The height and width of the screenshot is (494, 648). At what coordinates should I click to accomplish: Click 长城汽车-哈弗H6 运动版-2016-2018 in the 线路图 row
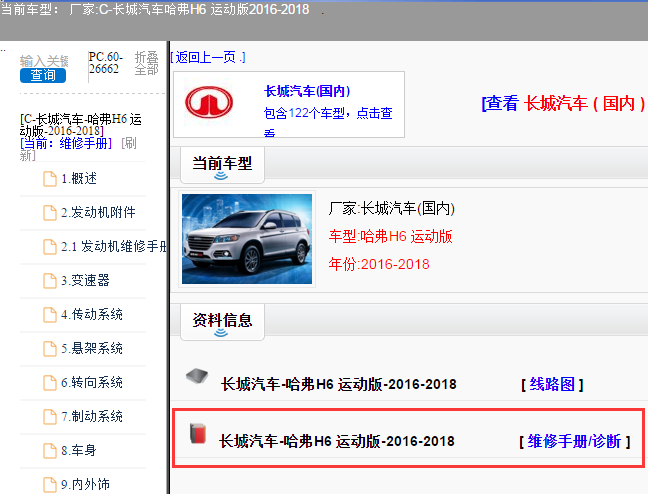339,384
